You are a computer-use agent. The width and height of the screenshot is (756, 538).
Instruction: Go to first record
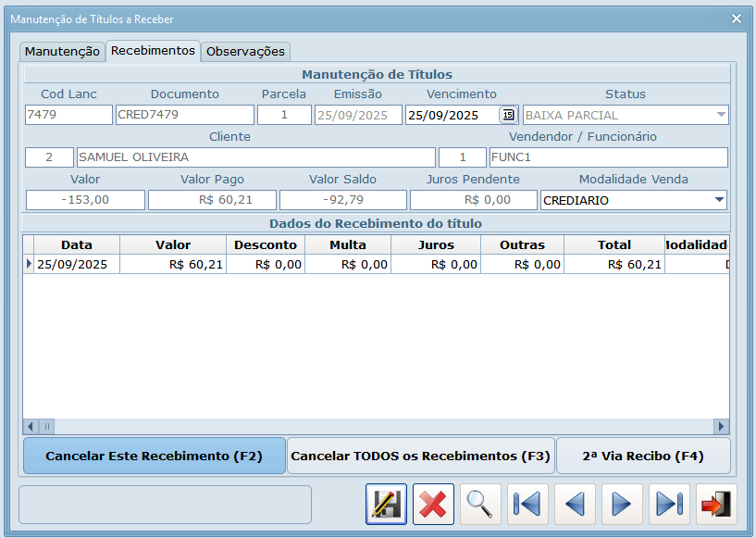[x=527, y=504]
